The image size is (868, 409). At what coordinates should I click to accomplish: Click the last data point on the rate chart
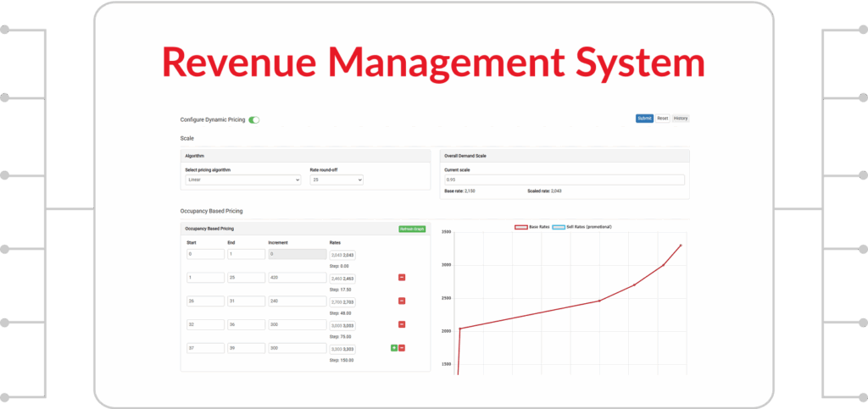tap(681, 246)
